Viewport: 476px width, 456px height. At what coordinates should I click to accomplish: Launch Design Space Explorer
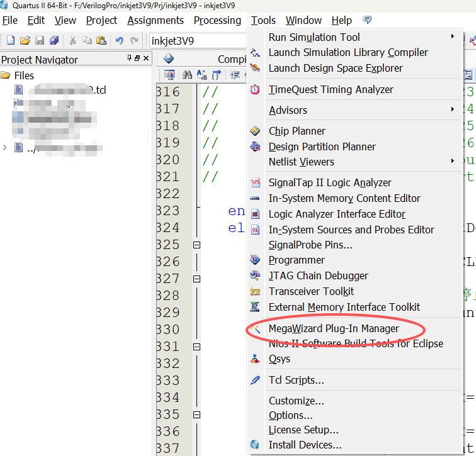(x=336, y=68)
